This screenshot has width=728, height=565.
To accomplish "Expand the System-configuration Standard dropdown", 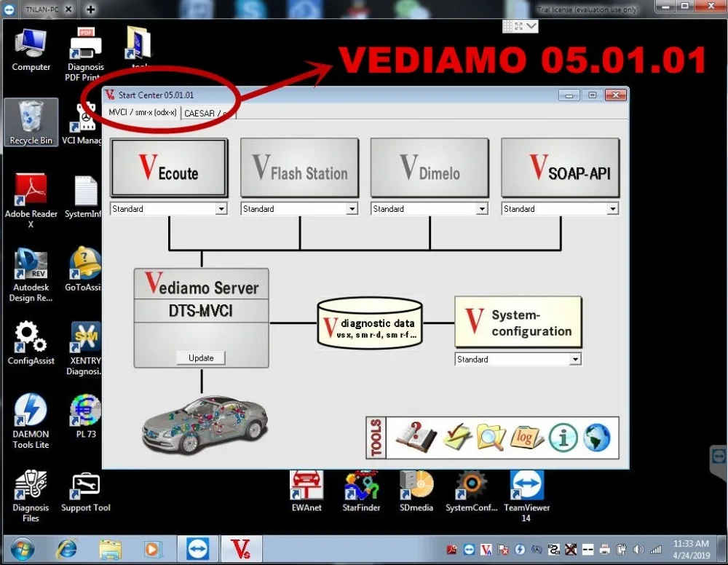I will tap(575, 360).
